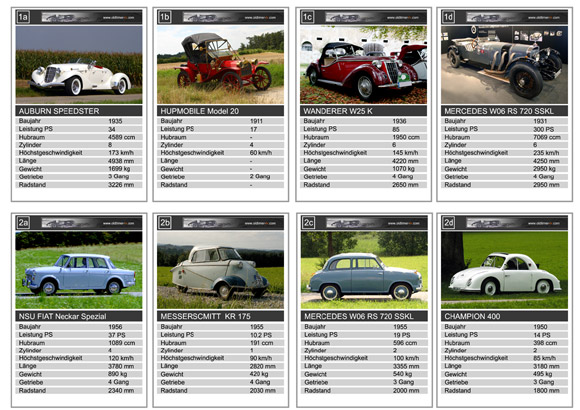Select the 2c card number badge
580x410 pixels.
308,223
